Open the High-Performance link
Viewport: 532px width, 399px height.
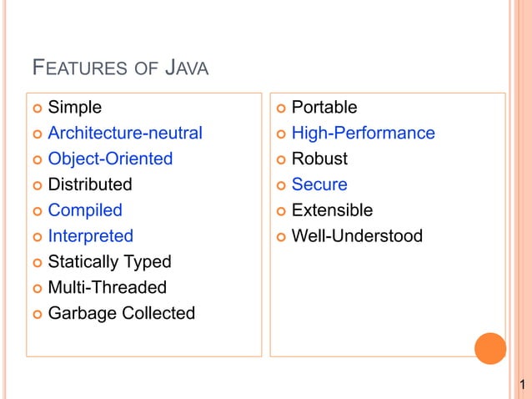(364, 133)
